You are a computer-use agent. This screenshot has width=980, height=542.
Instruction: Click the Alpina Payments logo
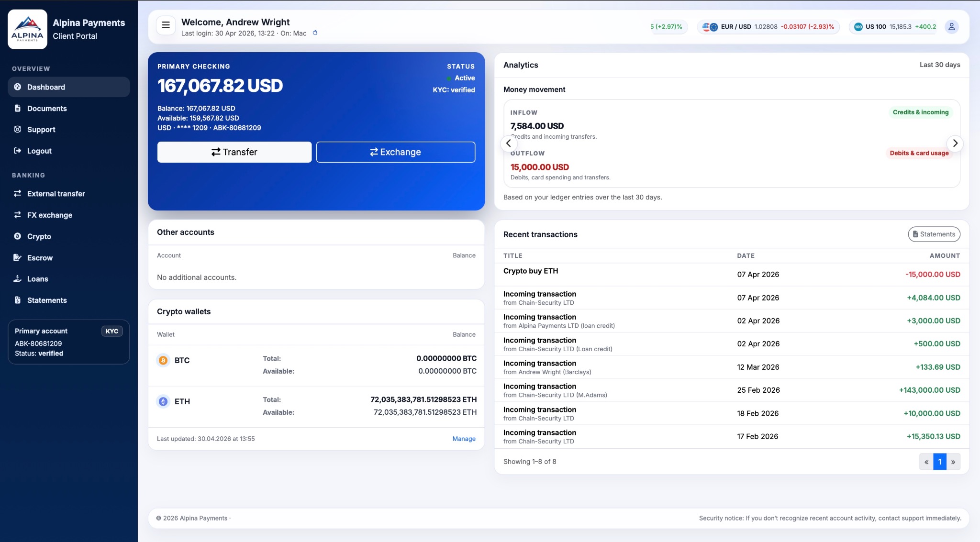click(x=27, y=29)
